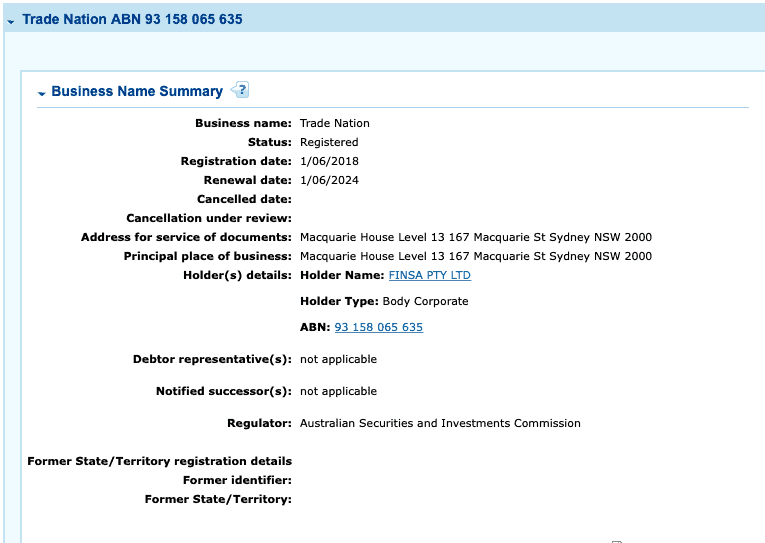
Task: Click the Business Name Summary heading text
Action: (x=137, y=91)
